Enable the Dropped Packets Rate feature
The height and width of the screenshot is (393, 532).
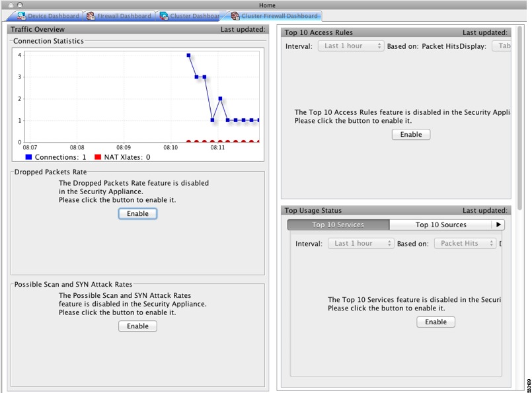pyautogui.click(x=137, y=213)
